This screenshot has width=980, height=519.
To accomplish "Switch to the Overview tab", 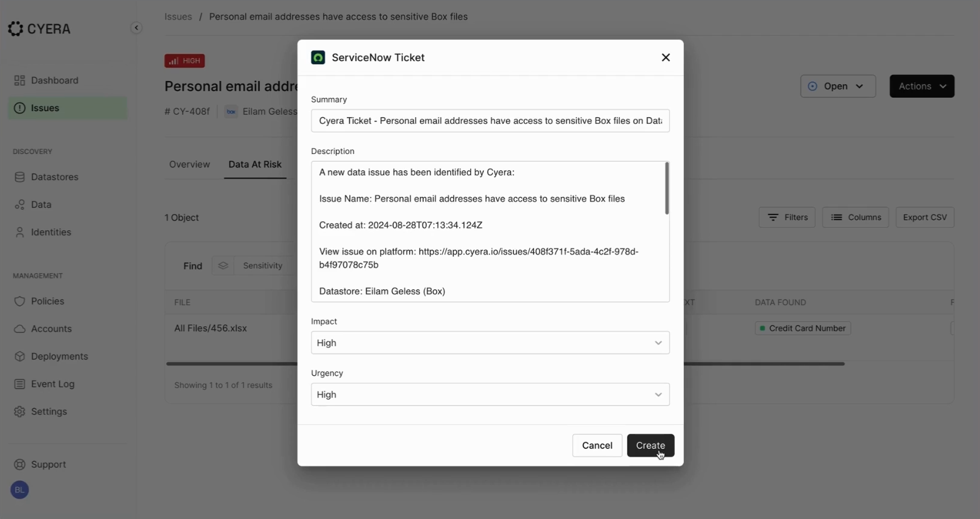I will 190,164.
